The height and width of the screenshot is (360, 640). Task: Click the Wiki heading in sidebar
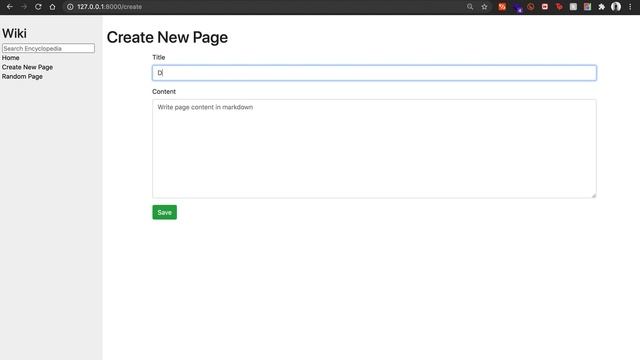click(14, 33)
